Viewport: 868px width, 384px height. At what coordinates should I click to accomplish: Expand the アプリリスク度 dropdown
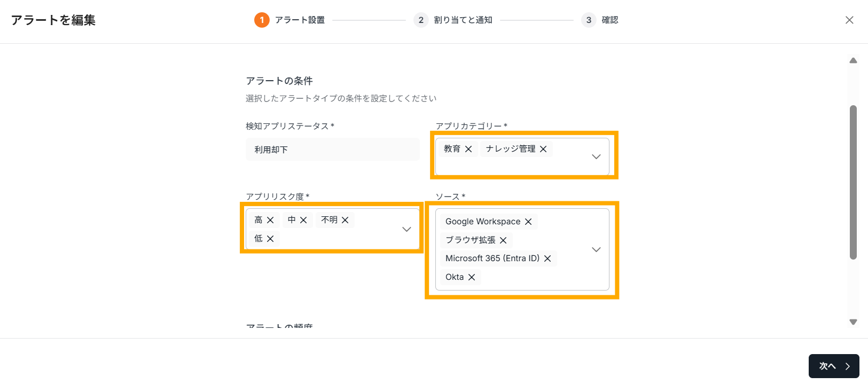tap(406, 229)
